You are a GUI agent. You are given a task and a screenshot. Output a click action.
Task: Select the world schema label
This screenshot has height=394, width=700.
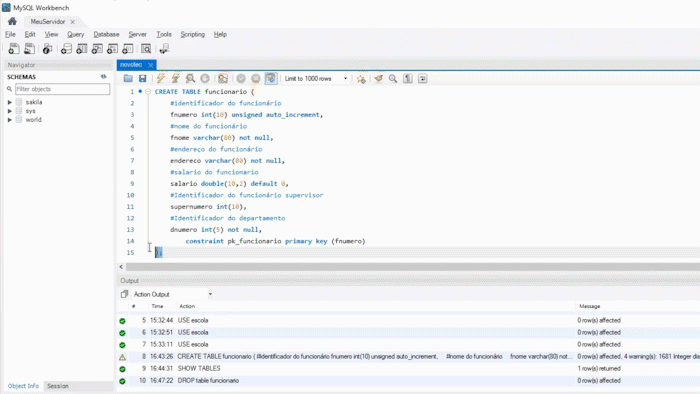[33, 120]
